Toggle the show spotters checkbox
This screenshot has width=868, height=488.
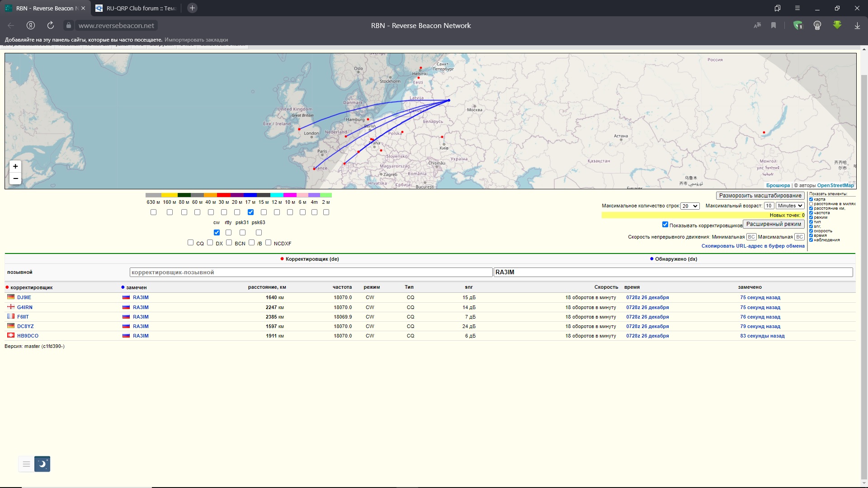point(665,224)
